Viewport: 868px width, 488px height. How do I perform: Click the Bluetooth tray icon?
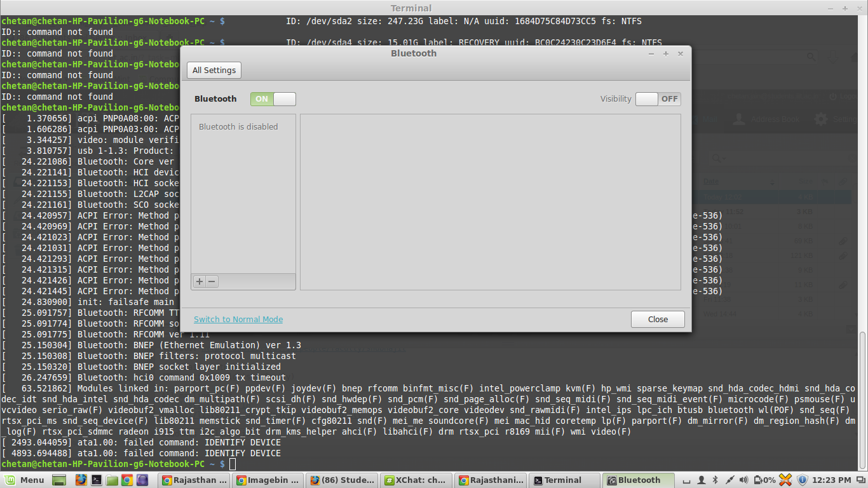[x=715, y=480]
